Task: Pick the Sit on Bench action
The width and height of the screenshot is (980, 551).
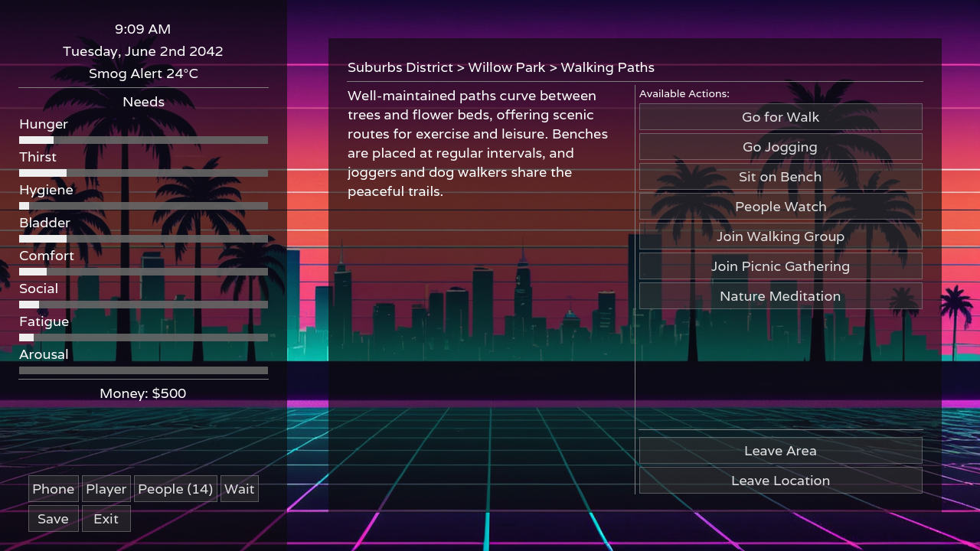Action: click(780, 177)
